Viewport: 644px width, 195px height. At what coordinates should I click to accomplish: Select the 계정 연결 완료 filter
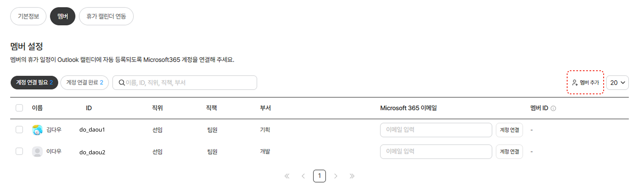(85, 83)
